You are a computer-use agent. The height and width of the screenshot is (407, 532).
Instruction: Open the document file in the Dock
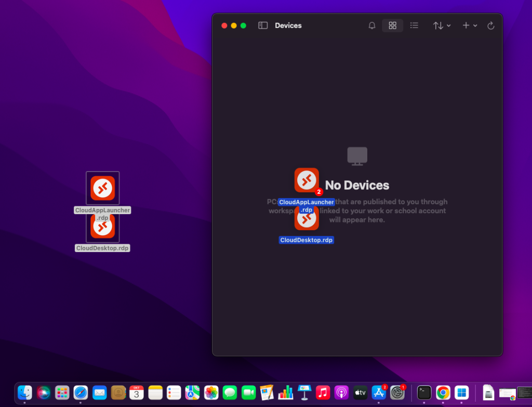pos(488,393)
